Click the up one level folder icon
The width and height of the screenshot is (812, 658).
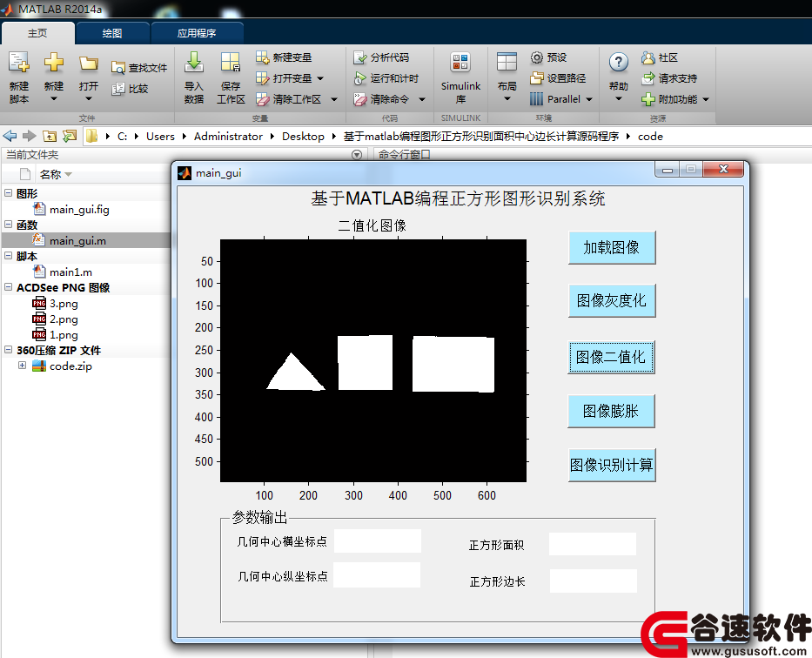[x=50, y=136]
